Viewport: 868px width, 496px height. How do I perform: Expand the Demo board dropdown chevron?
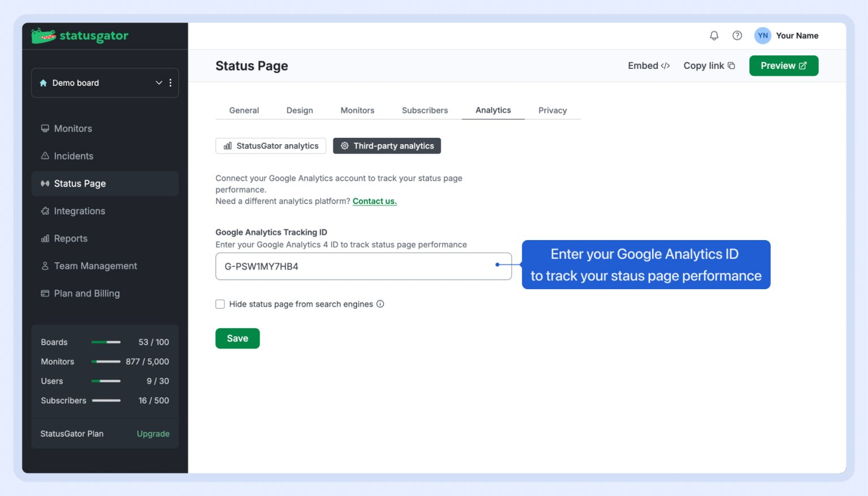[159, 83]
